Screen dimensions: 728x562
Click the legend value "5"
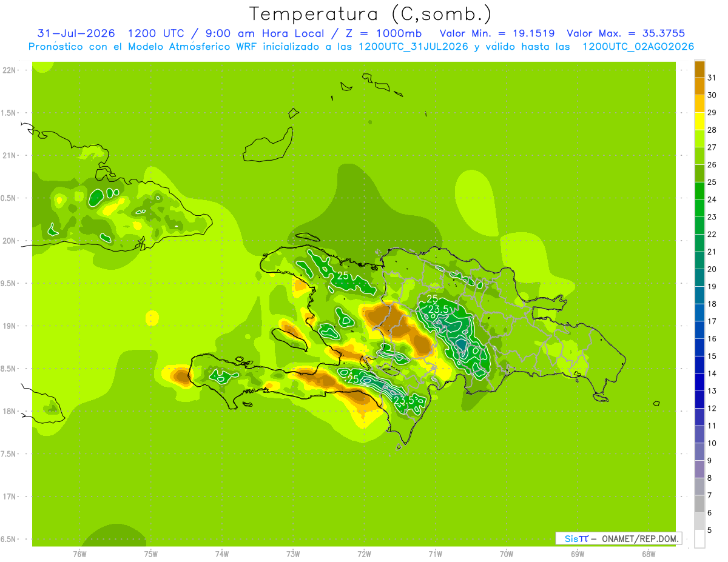(x=710, y=530)
